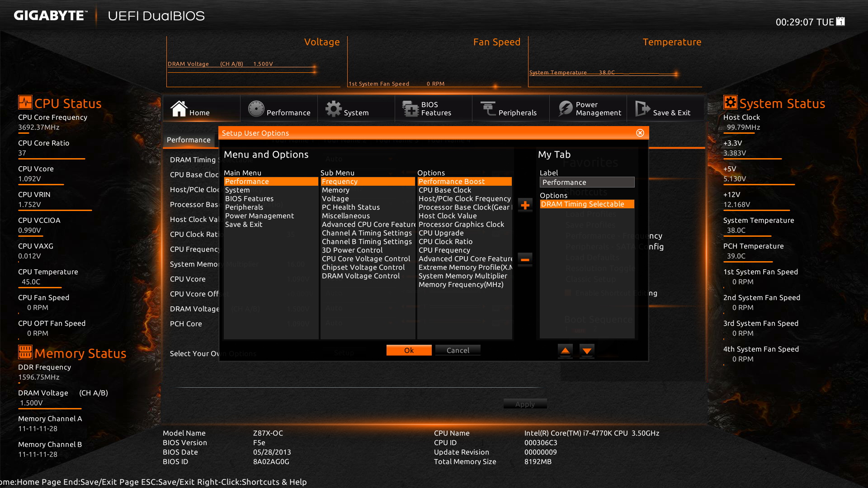
Task: Add selected option with plus button
Action: point(525,205)
